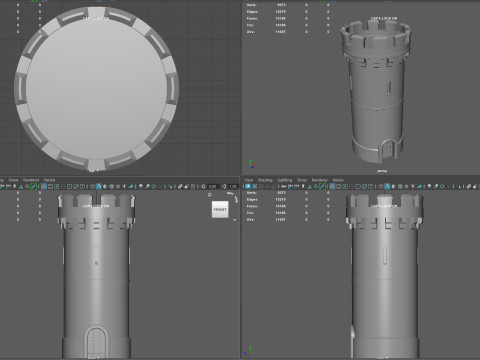
Task: Toggle Wireframe on Shaded in front view panel
Action: pyautogui.click(x=111, y=186)
